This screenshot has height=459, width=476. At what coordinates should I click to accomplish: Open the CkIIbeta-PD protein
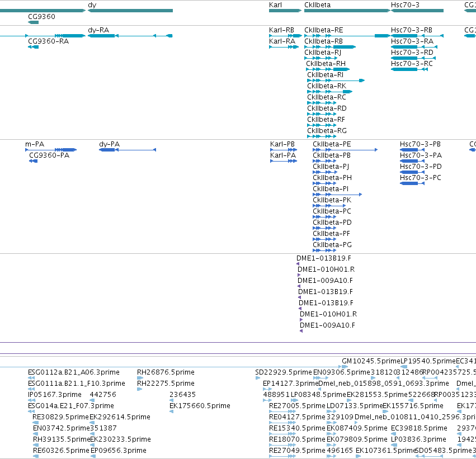pos(332,223)
